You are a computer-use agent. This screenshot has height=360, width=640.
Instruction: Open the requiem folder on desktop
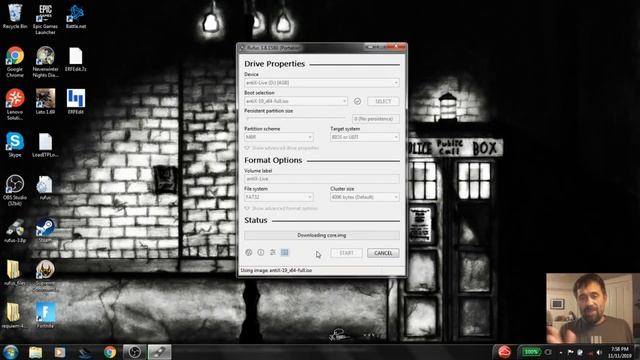tap(14, 315)
